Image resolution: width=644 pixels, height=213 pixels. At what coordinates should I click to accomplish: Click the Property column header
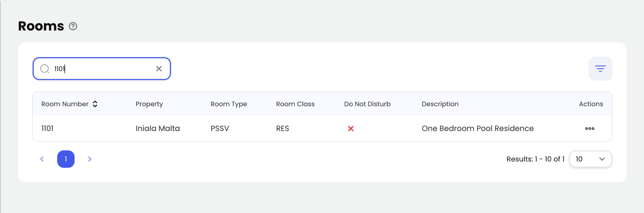(x=149, y=104)
